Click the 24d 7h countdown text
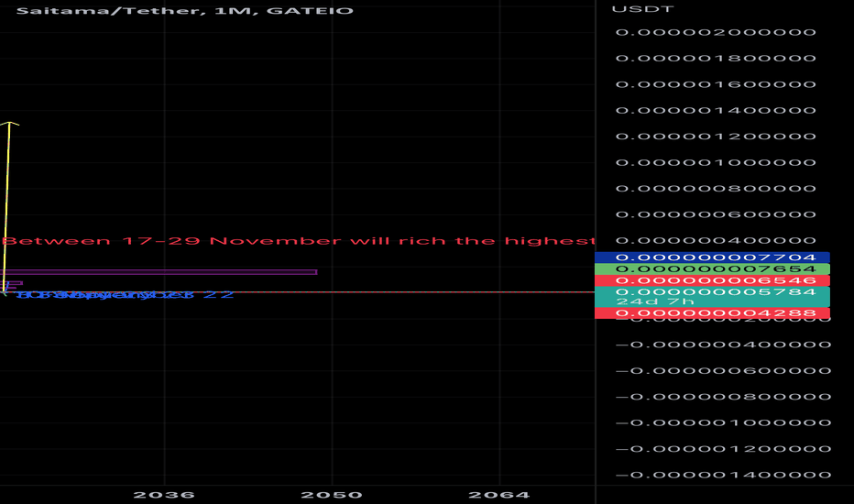Viewport: 854px width, 504px height. coord(655,301)
